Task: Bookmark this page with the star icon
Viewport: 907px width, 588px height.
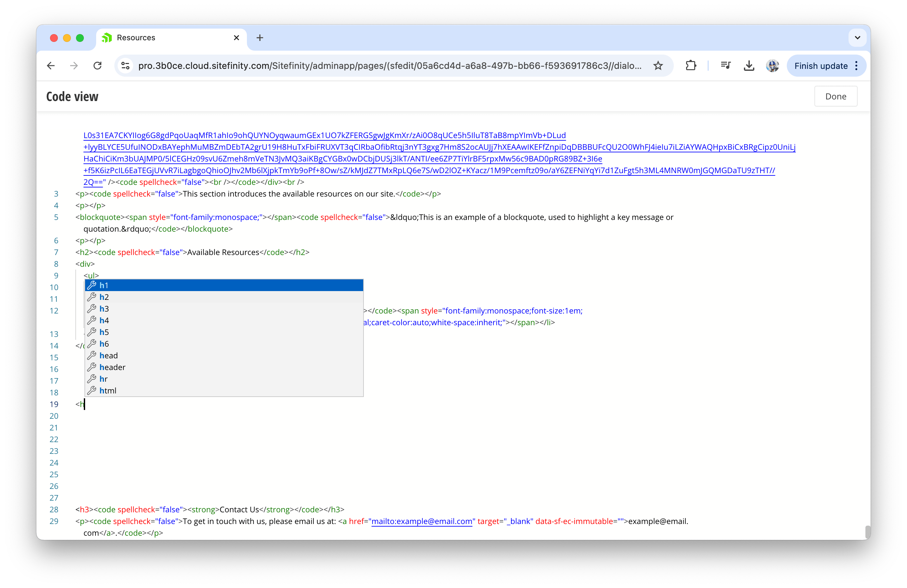Action: pos(658,66)
